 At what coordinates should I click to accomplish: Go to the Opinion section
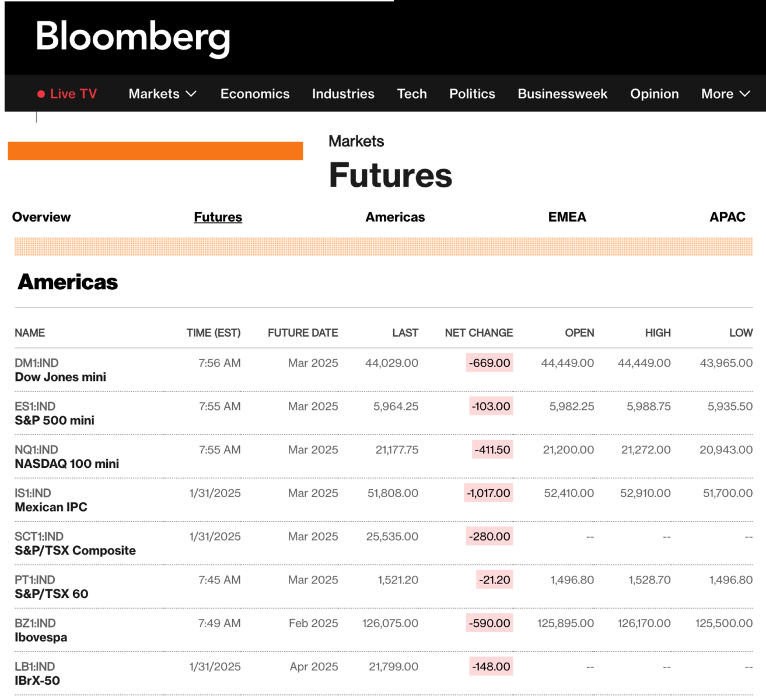tap(654, 94)
